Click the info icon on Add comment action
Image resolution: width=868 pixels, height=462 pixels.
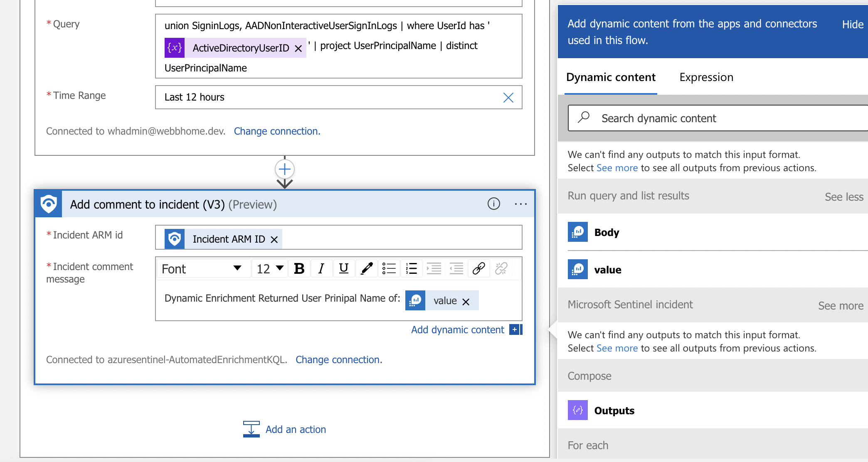coord(493,204)
